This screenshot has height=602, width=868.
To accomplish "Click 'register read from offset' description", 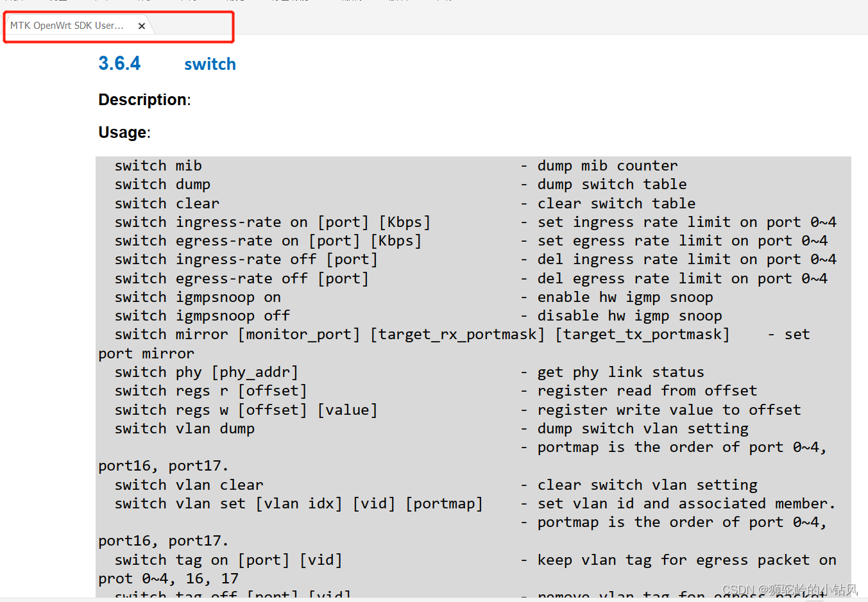I will (x=647, y=391).
